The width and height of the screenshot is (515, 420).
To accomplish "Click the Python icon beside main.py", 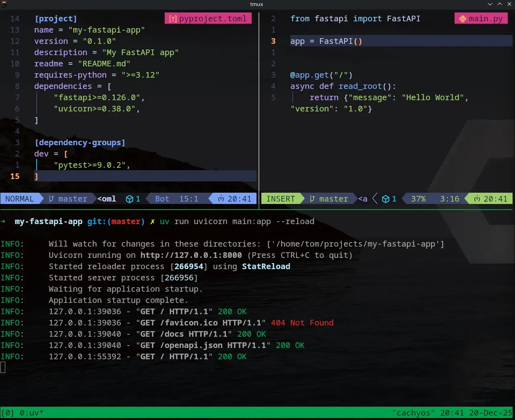I will [463, 19].
